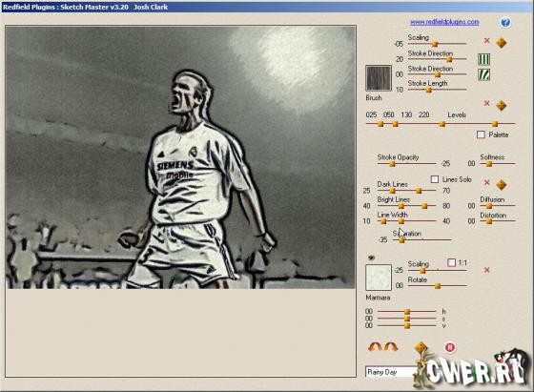Image resolution: width=534 pixels, height=392 pixels.
Task: Click the Stroke Opacity slider handle
Action: [392, 164]
